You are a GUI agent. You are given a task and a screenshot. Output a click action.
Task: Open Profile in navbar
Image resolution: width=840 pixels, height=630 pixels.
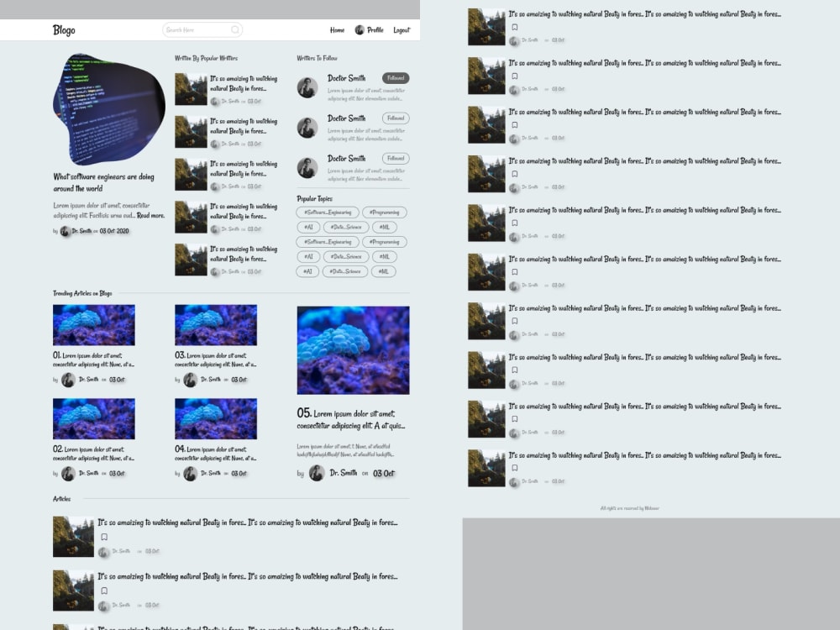(375, 30)
